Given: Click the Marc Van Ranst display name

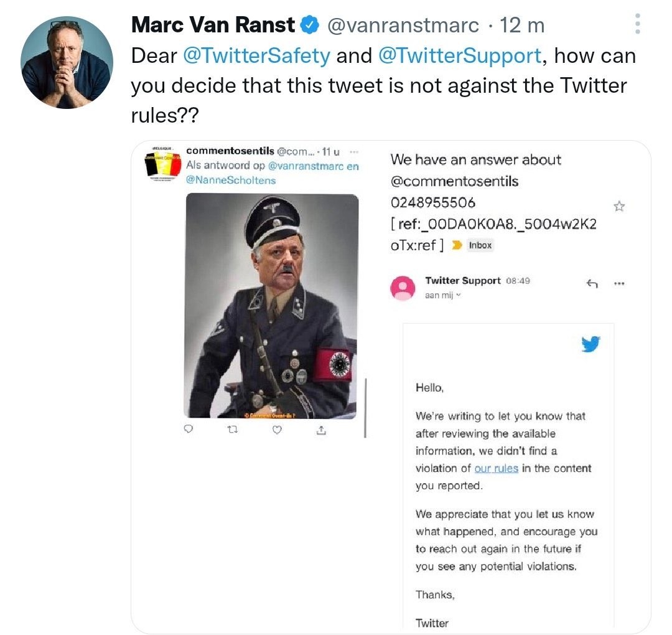Looking at the screenshot, I should (x=213, y=24).
